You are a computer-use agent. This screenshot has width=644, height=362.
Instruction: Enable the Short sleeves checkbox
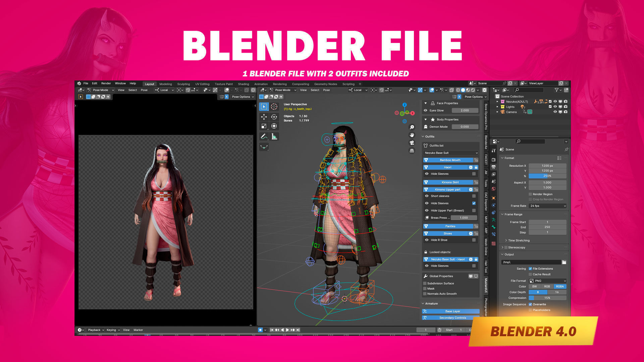click(474, 196)
